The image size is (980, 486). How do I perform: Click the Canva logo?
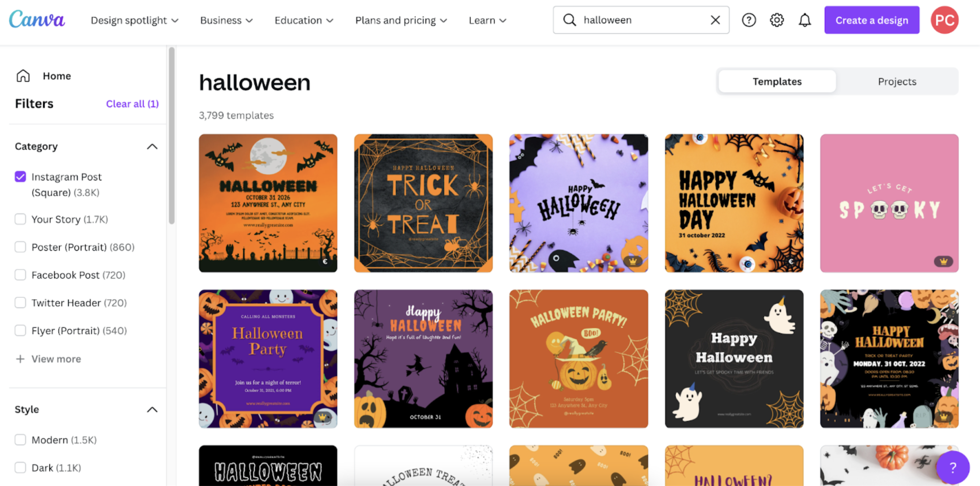coord(37,20)
